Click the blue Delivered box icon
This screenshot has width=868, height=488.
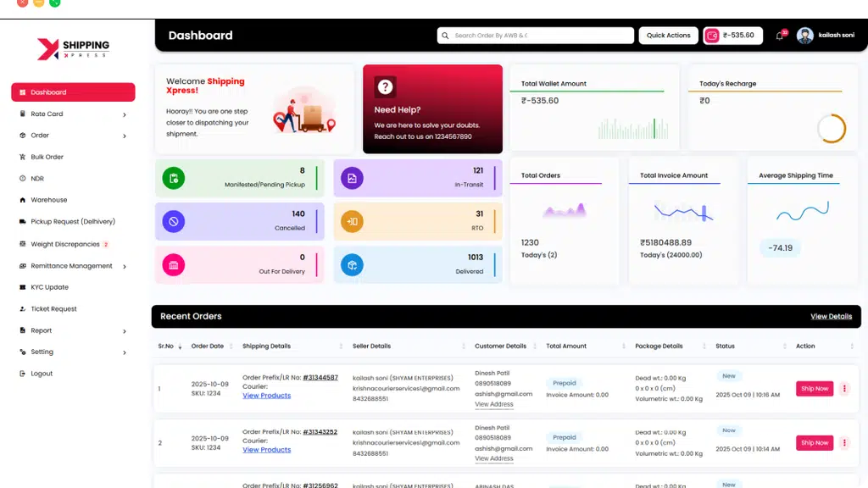352,265
